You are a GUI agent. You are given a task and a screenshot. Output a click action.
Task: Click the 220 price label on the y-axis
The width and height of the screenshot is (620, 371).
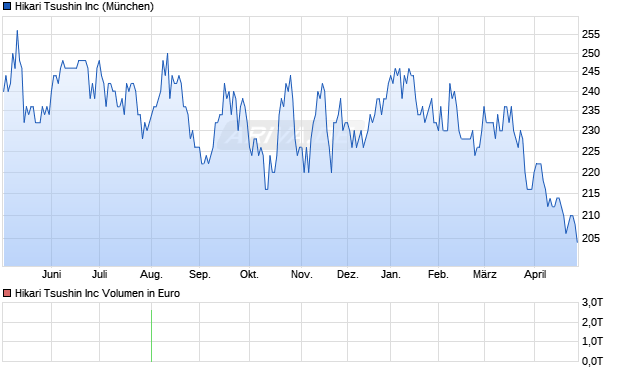pos(591,172)
